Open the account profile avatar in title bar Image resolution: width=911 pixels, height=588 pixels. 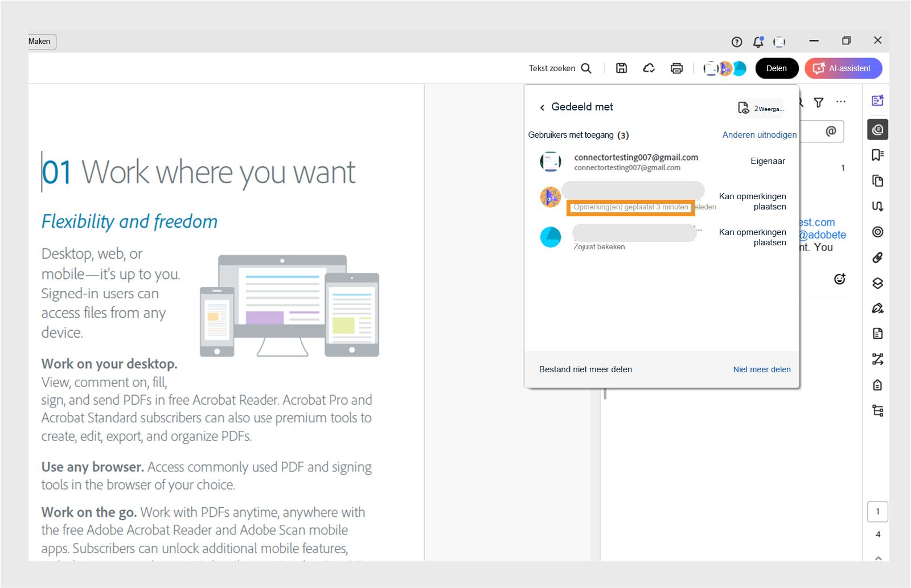point(779,42)
